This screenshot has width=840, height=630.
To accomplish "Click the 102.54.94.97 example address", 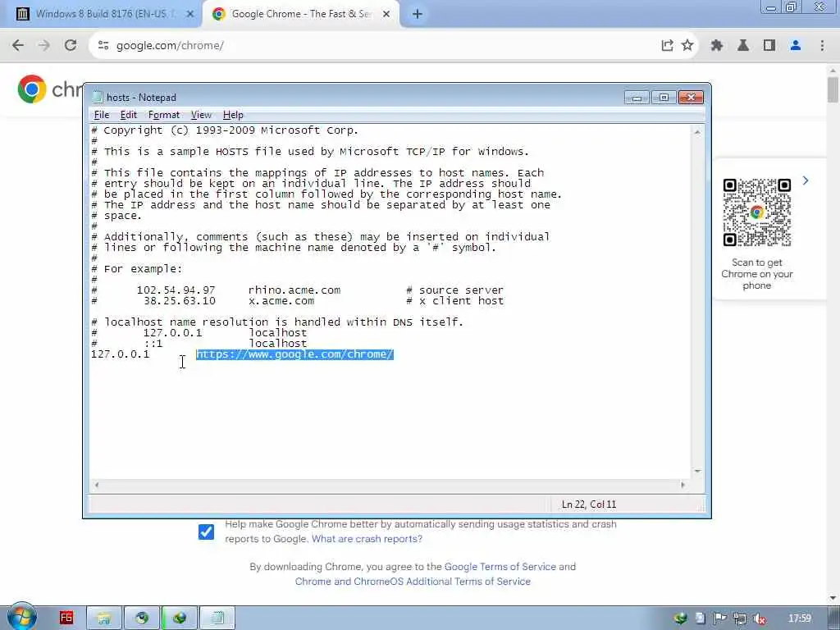I will pos(176,290).
